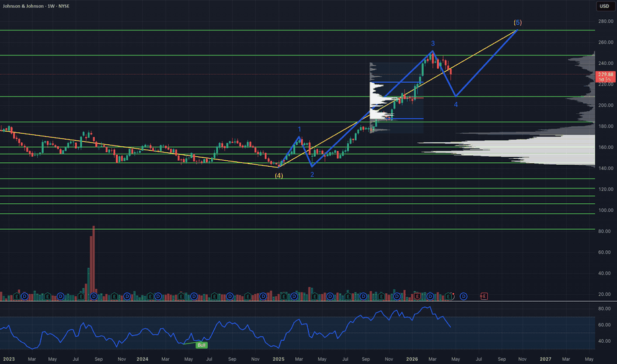Image resolution: width=617 pixels, height=364 pixels.
Task: Click the red 229.88 current price label
Action: 604,75
